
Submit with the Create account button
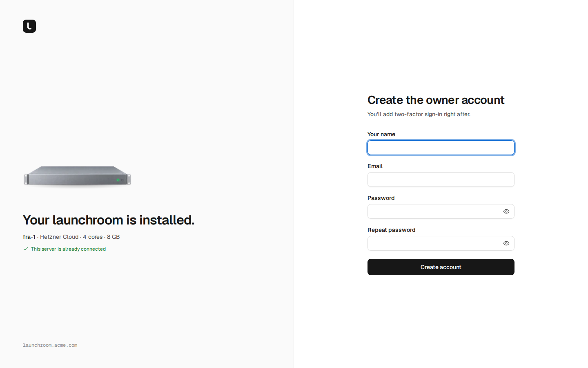[441, 267]
